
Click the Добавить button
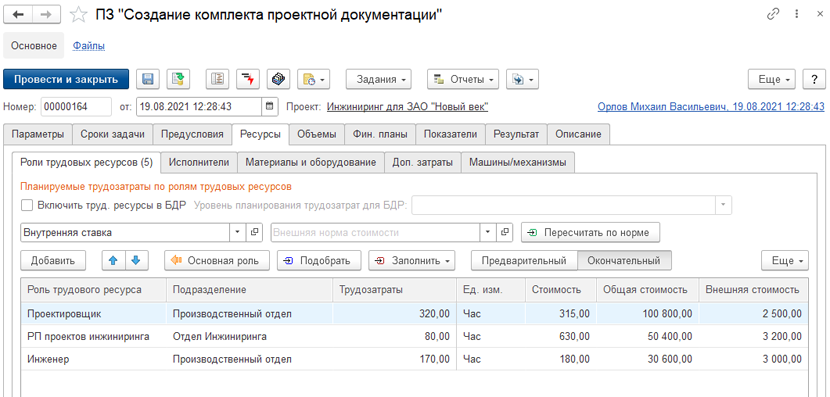click(53, 260)
